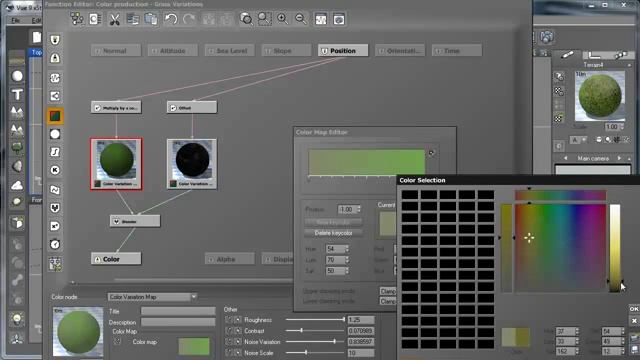Click the Copy icon in Function Editor toolbar
The width and height of the screenshot is (640, 360).
pos(133,19)
